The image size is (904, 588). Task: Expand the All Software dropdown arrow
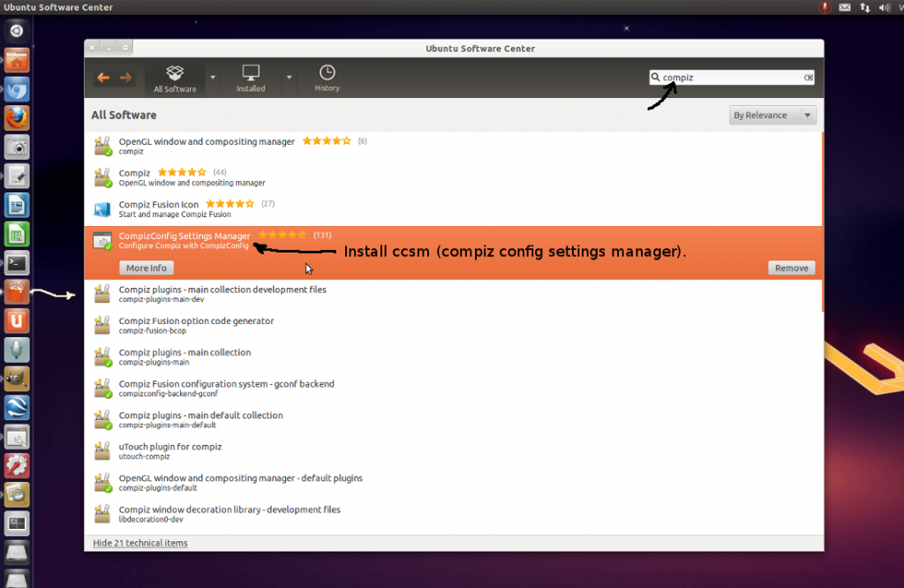[213, 77]
